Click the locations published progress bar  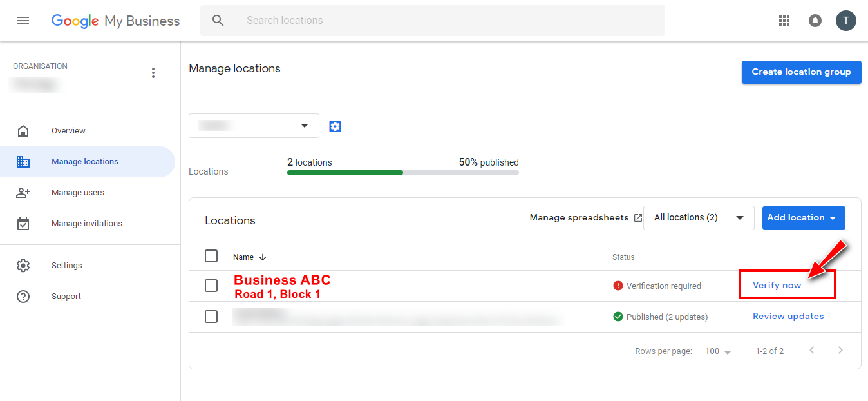click(402, 173)
